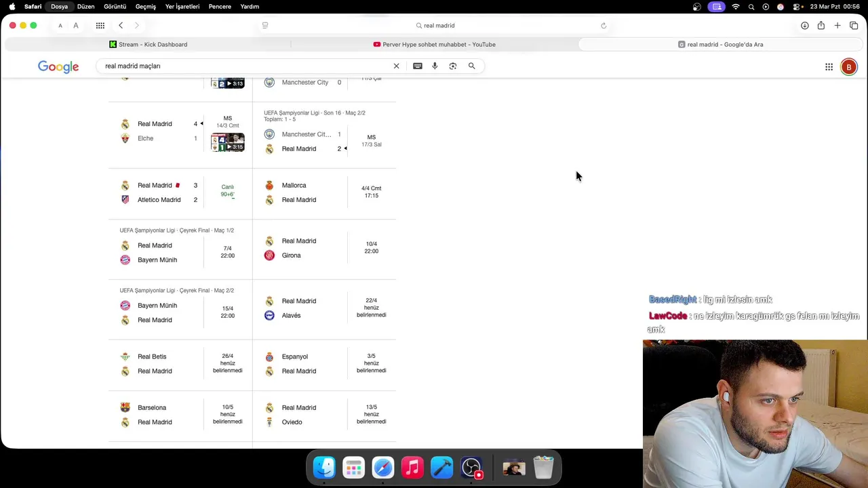
Task: Open Safari's start page grid icon
Action: point(100,25)
